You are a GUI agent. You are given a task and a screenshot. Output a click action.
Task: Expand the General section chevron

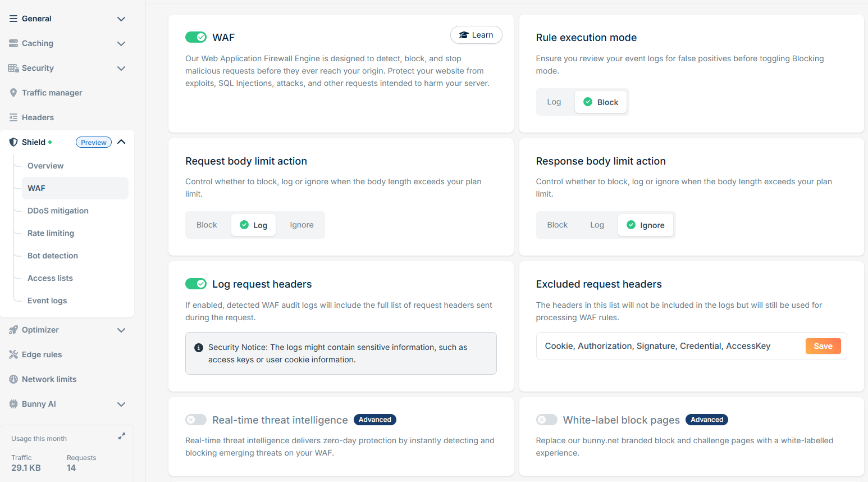pos(121,19)
